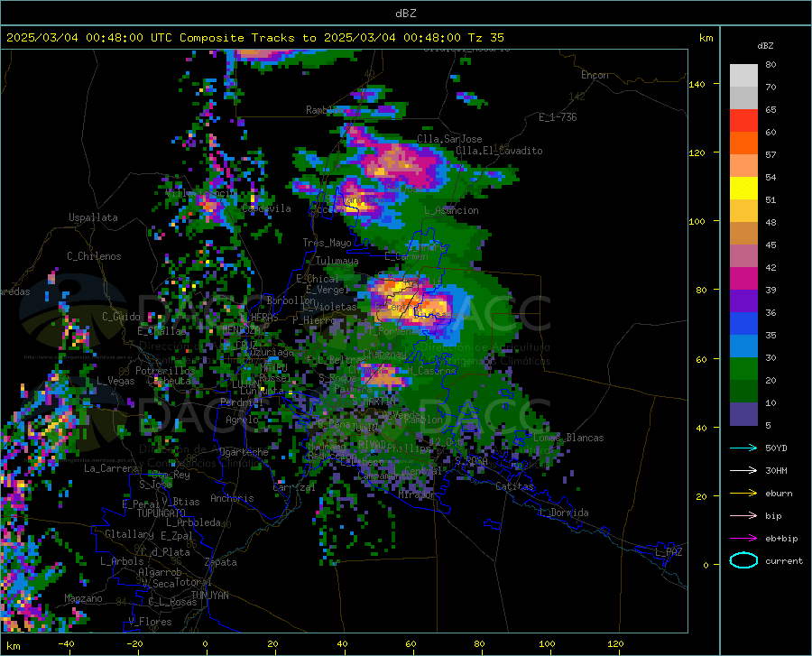The width and height of the screenshot is (812, 656).
Task: Click the C_Chilenos map label
Action: (x=94, y=256)
